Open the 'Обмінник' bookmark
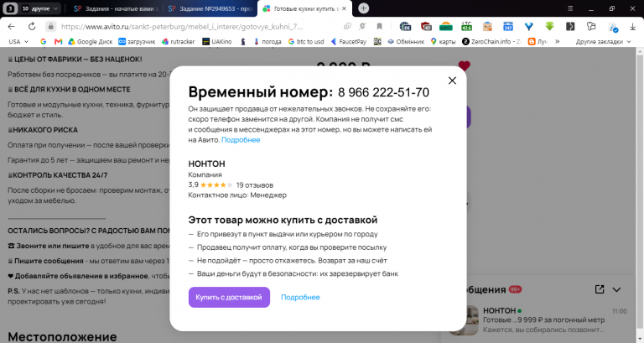The image size is (644, 343). 406,41
